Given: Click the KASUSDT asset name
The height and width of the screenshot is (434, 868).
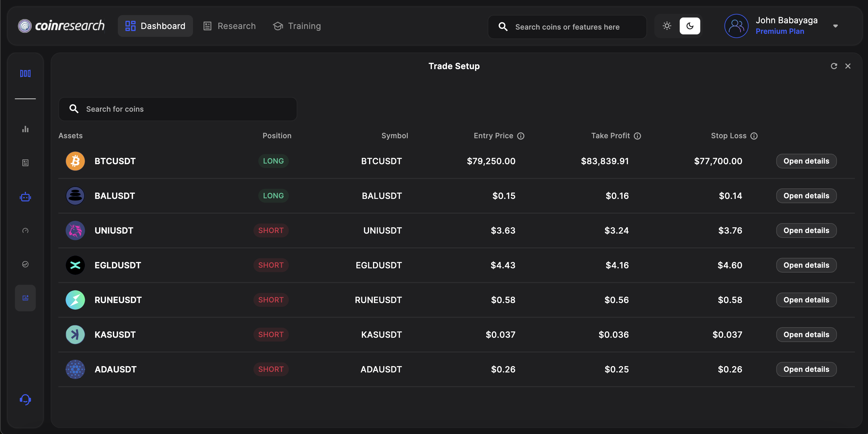Looking at the screenshot, I should [115, 334].
